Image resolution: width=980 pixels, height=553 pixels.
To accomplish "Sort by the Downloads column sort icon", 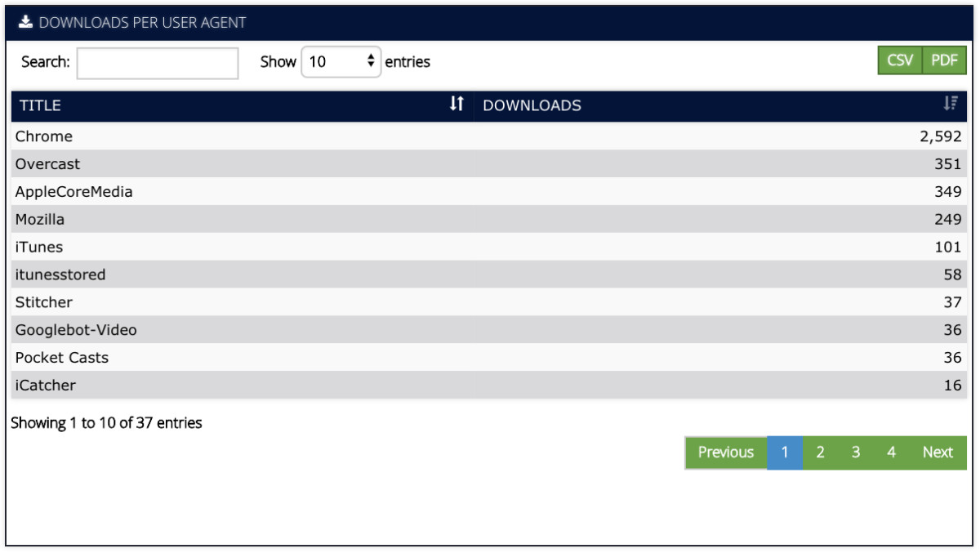I will [950, 104].
